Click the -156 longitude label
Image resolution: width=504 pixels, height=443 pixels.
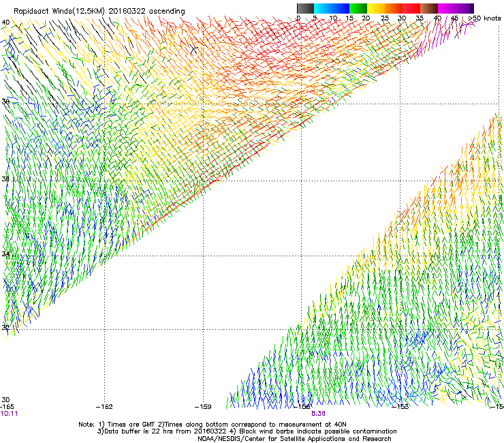[302, 407]
